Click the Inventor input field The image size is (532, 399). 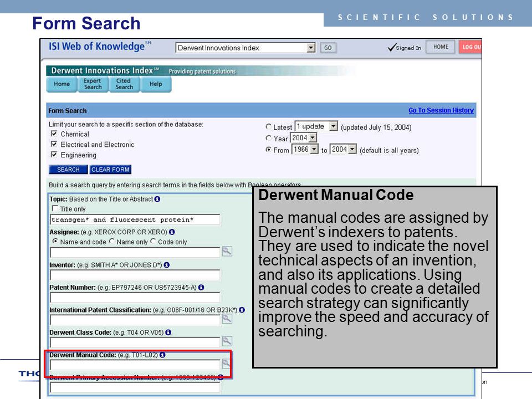click(x=135, y=275)
